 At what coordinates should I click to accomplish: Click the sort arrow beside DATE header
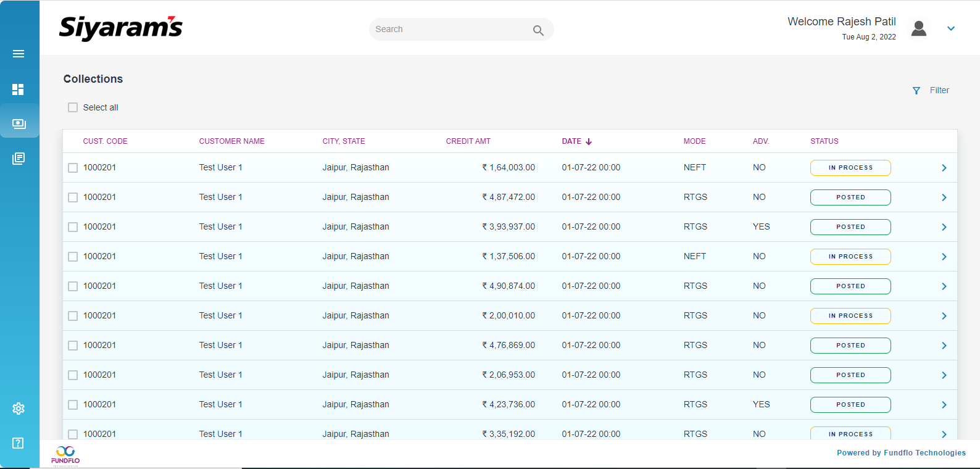(589, 141)
